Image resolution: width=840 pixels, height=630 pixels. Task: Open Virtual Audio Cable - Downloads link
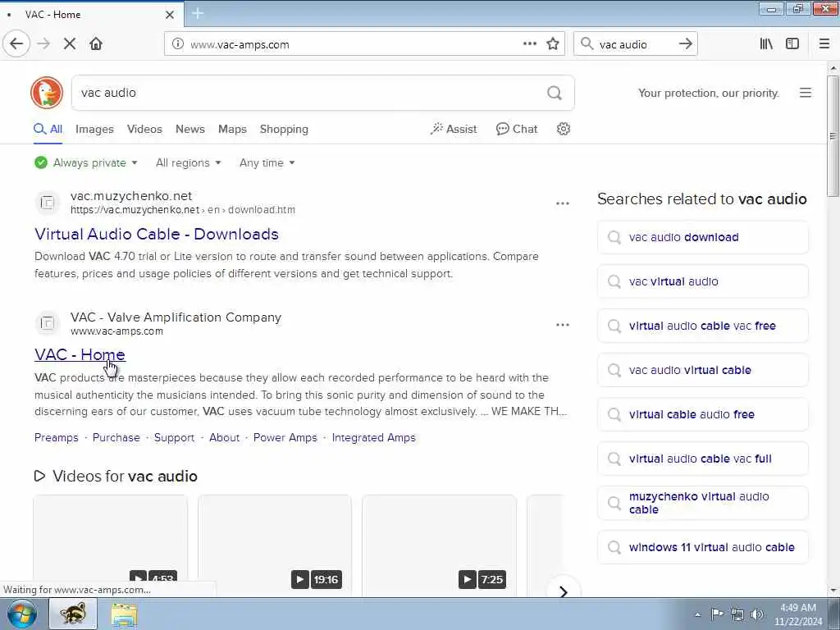(157, 234)
